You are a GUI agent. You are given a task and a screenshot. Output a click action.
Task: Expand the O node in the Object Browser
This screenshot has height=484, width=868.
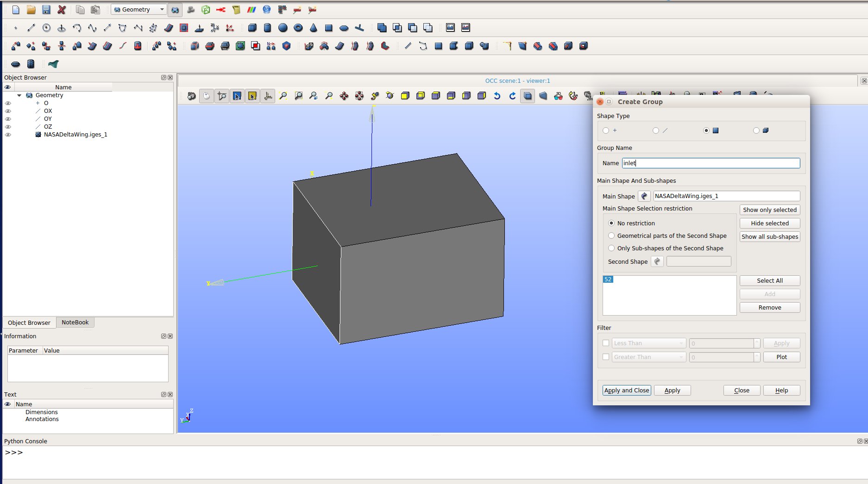click(38, 103)
